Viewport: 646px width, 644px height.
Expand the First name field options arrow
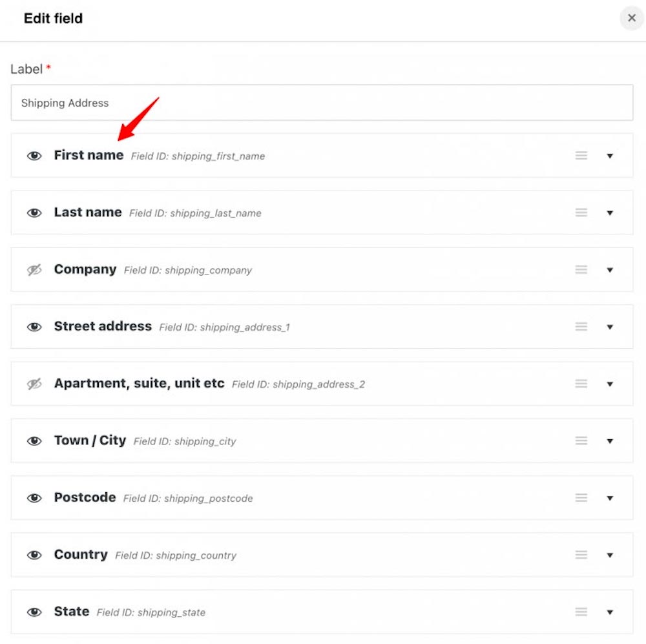(x=610, y=156)
